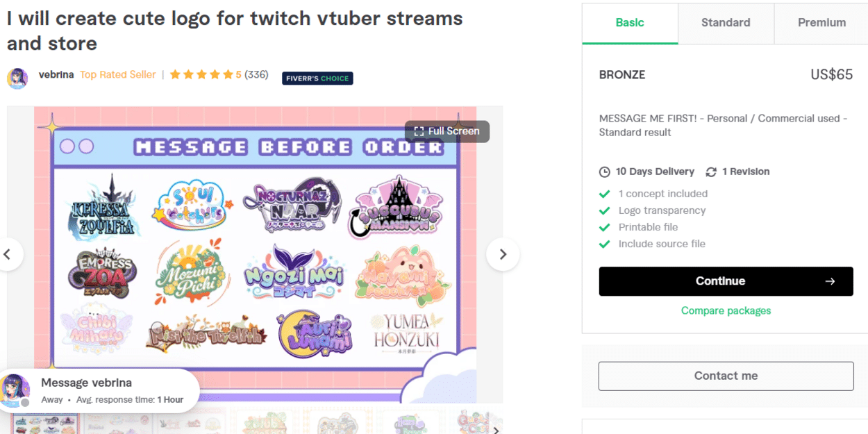Image resolution: width=868 pixels, height=434 pixels.
Task: Switch to the Standard package tab
Action: tap(725, 22)
